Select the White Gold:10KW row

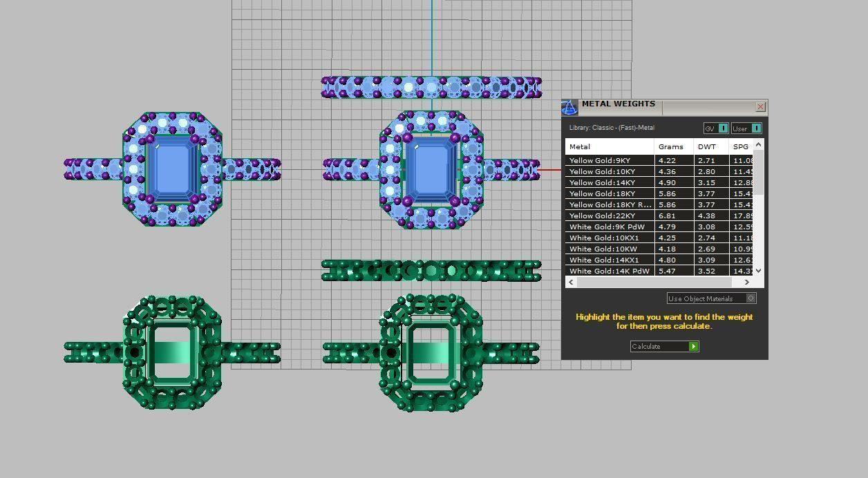tap(659, 249)
